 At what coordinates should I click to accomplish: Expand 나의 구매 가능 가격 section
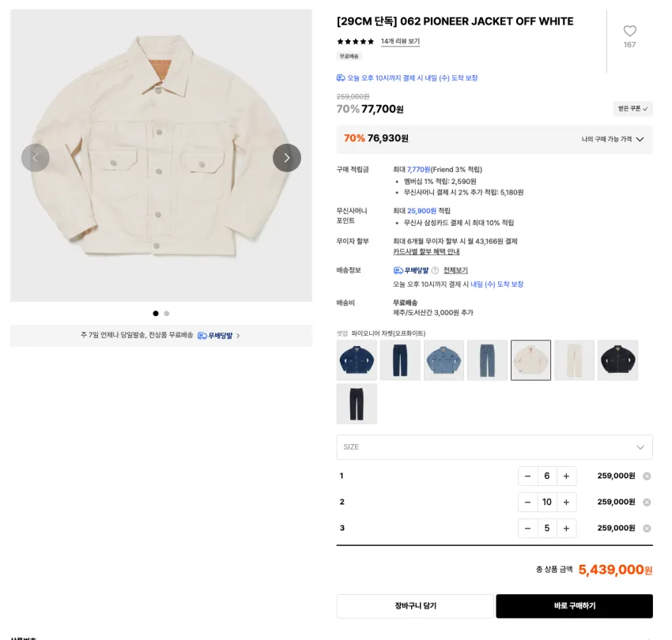[x=613, y=139]
